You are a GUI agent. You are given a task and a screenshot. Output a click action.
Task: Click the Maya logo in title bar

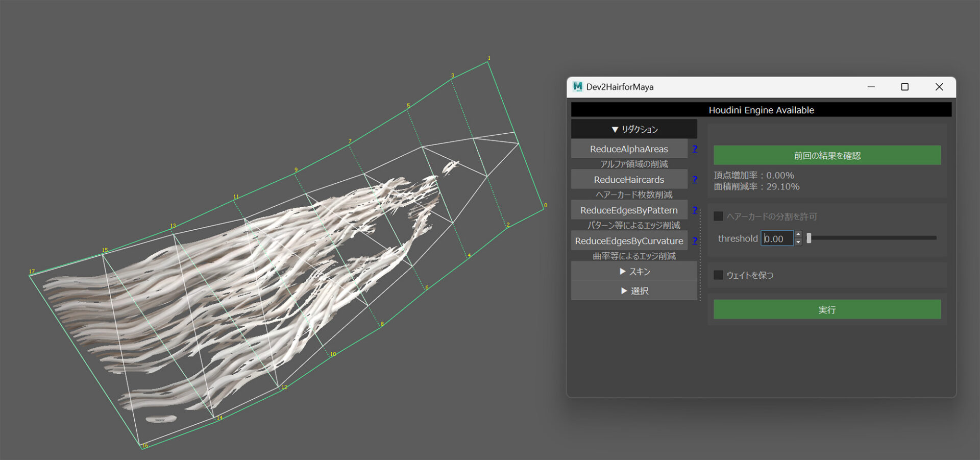tap(578, 87)
